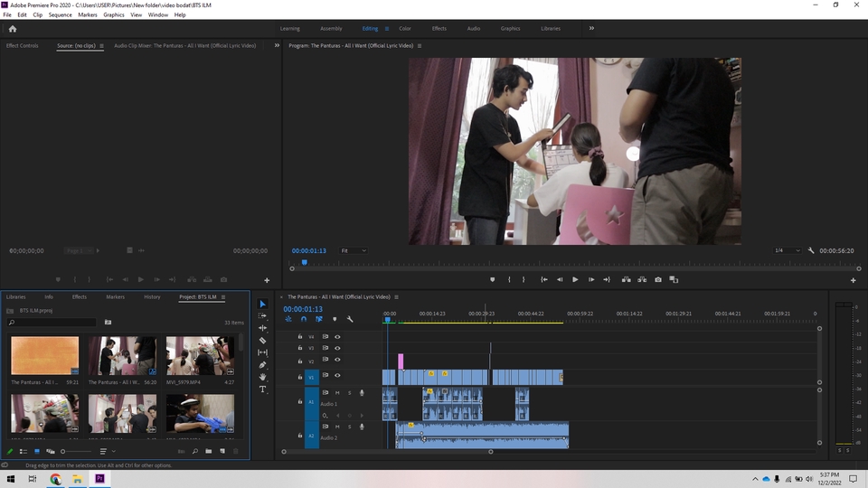Screen dimensions: 868x488
Task: Step forward one frame in Program monitor
Action: pos(591,280)
